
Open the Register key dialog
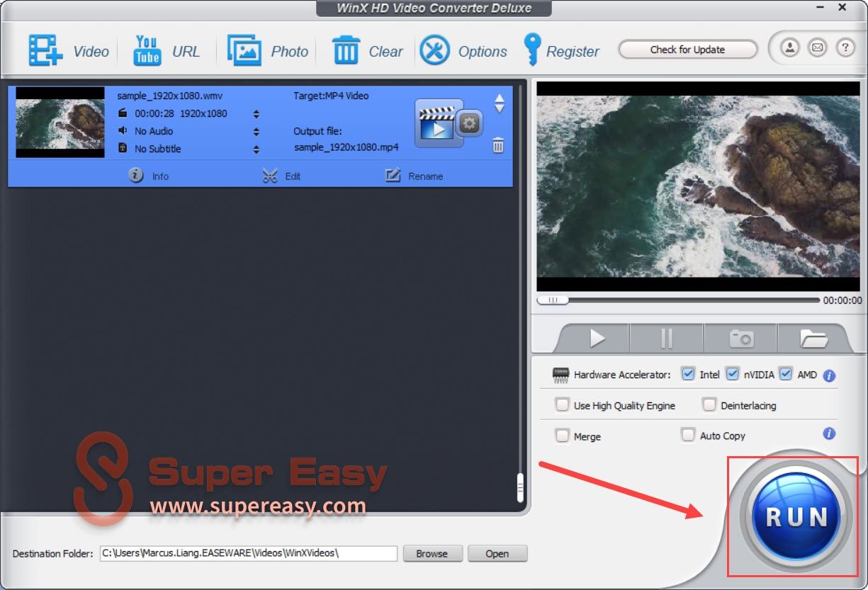pos(561,51)
